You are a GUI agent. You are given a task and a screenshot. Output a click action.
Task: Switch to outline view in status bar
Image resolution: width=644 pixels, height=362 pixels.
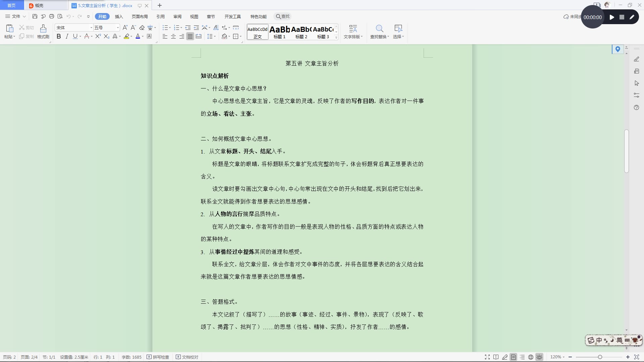[x=522, y=357]
